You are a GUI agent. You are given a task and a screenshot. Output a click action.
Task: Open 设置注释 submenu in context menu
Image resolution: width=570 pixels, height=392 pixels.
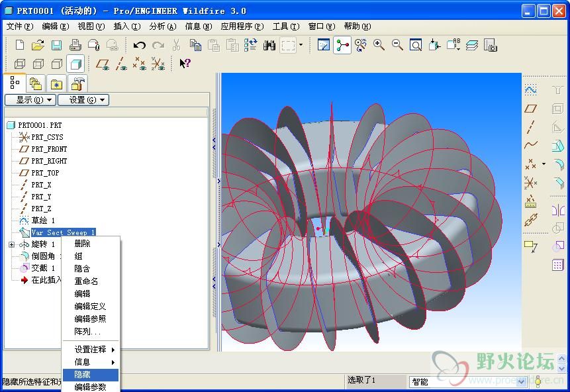pyautogui.click(x=91, y=350)
